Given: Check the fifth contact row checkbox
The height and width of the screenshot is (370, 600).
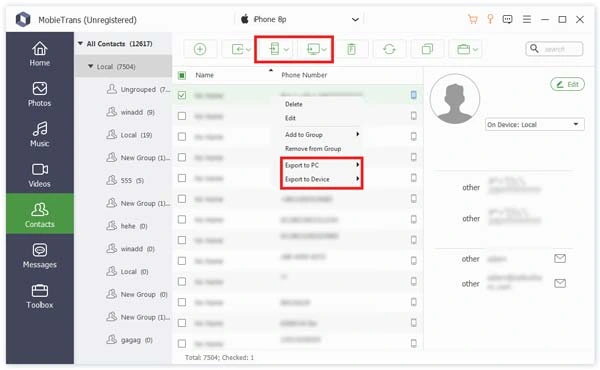Looking at the screenshot, I should point(182,178).
